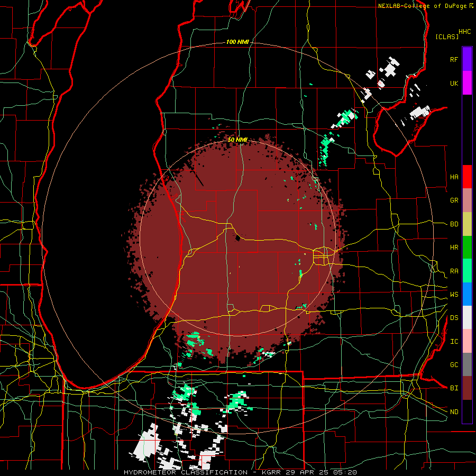The image size is (476, 476).
Task: Click the 'UK' legend label
Action: point(454,83)
